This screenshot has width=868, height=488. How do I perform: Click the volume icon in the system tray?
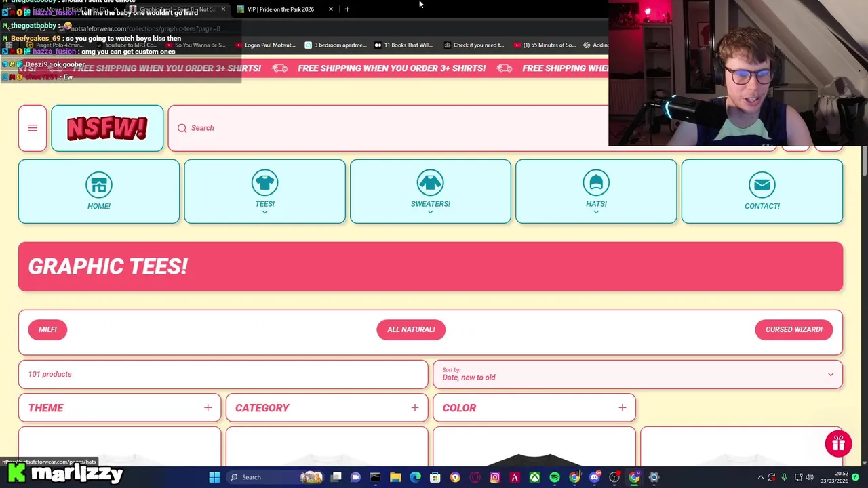(810, 477)
